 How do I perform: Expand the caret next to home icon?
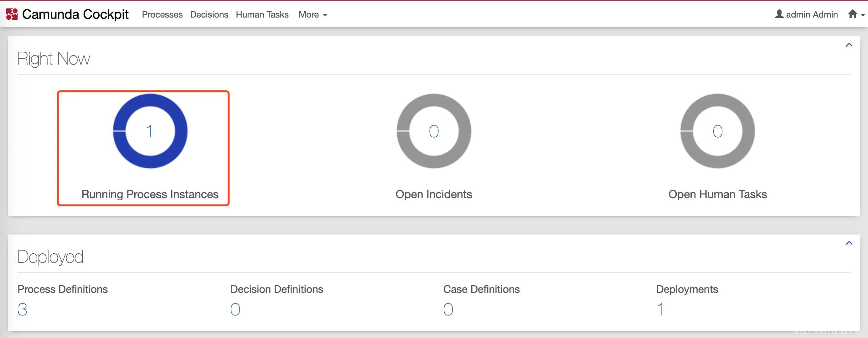[863, 15]
